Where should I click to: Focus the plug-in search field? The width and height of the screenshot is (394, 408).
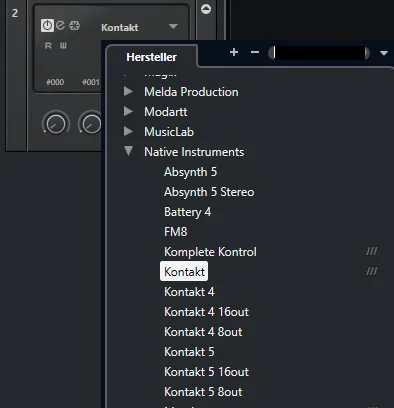click(x=319, y=53)
